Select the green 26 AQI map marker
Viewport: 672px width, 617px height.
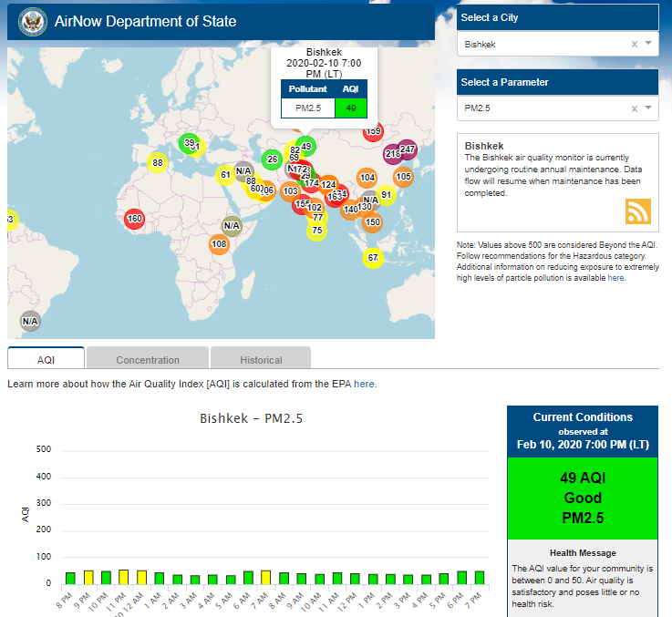272,159
